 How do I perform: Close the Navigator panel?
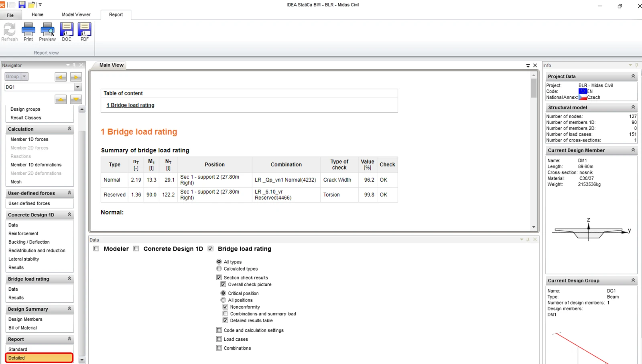[81, 65]
